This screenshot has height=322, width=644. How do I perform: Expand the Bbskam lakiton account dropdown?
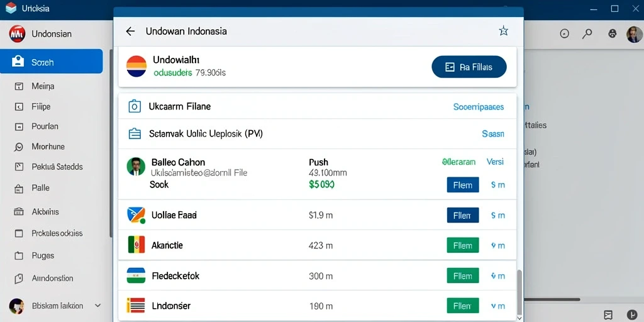[97, 306]
